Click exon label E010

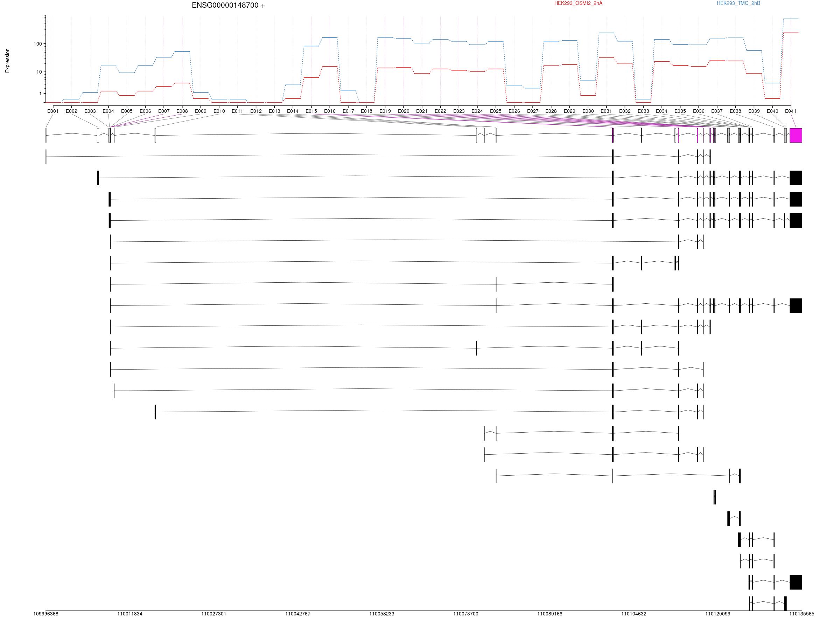(x=219, y=111)
